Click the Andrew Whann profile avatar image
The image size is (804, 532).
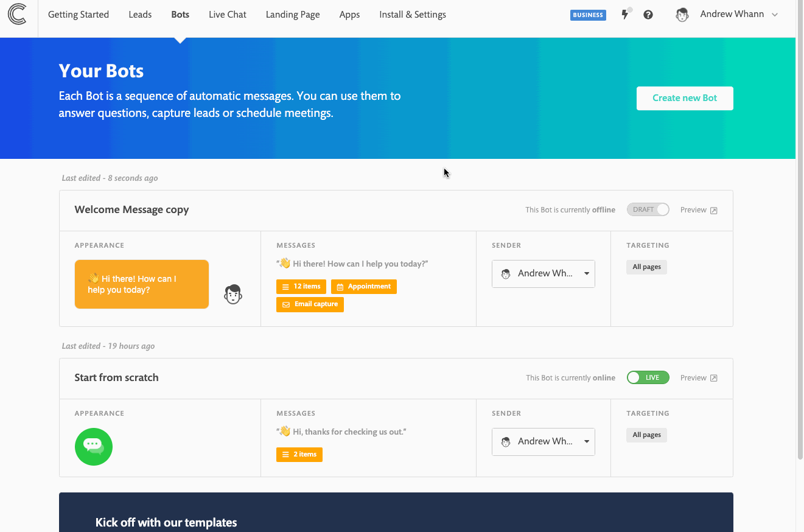pos(682,15)
